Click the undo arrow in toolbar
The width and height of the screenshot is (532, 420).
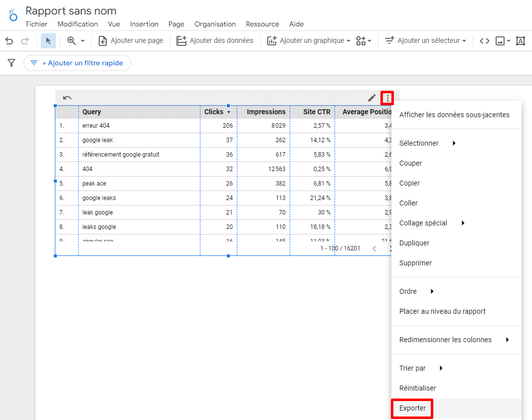coord(9,41)
